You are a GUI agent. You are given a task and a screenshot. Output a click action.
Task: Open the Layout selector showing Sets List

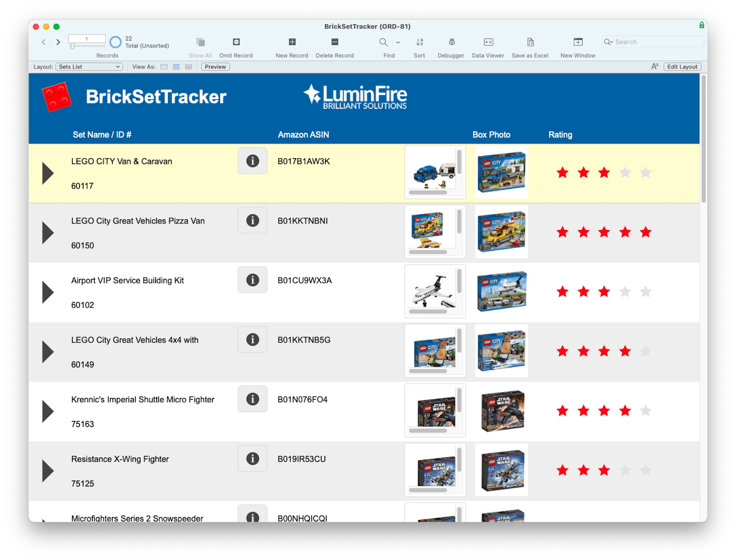pyautogui.click(x=89, y=66)
